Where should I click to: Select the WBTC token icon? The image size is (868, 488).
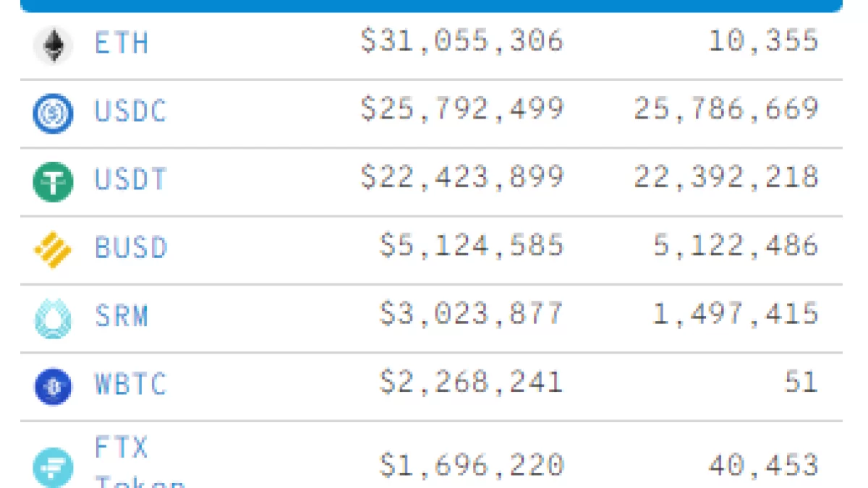[x=53, y=387]
